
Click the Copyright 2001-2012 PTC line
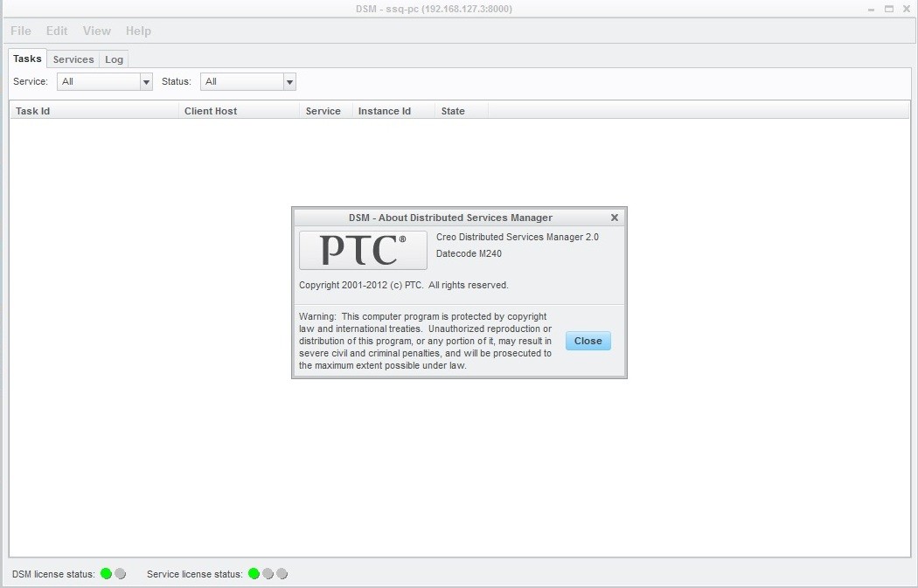point(403,285)
